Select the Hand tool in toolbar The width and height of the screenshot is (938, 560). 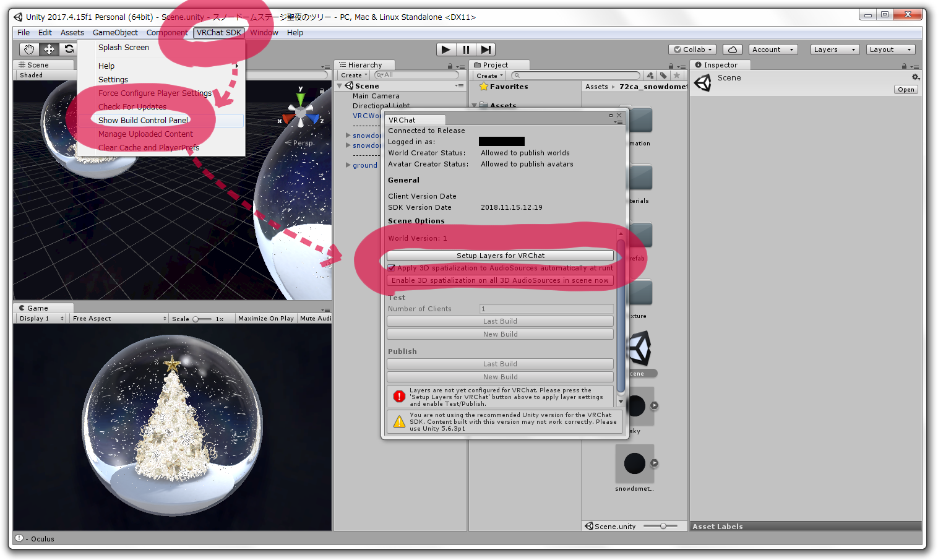28,50
